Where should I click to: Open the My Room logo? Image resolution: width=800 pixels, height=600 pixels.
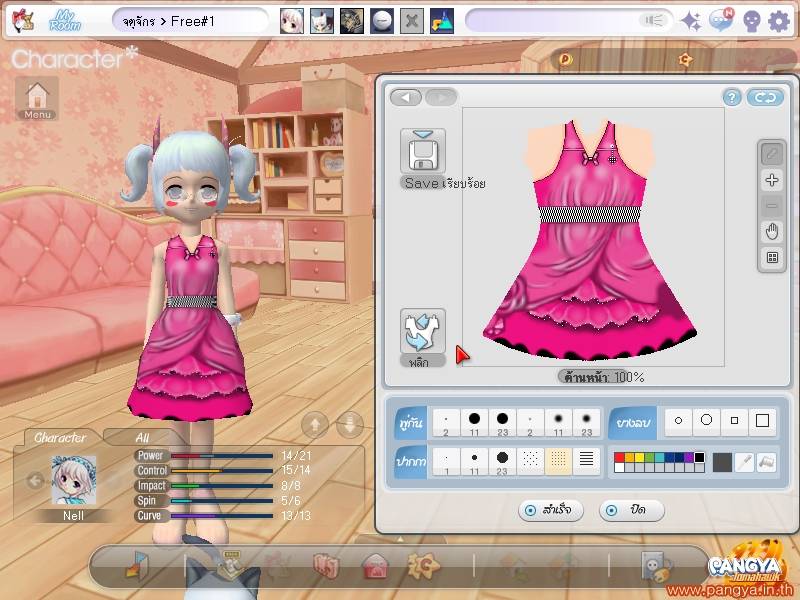coord(65,20)
